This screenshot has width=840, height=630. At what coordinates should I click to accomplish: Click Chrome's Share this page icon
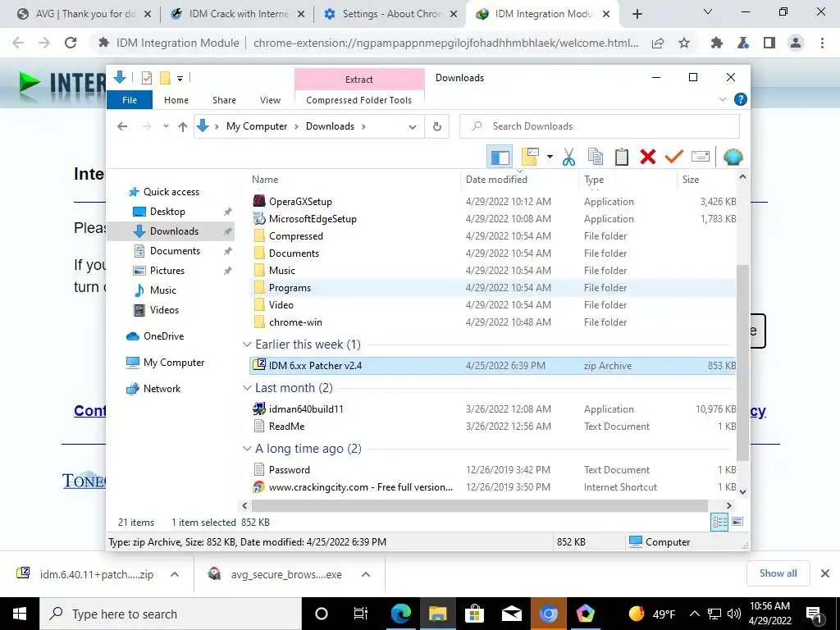coord(658,43)
